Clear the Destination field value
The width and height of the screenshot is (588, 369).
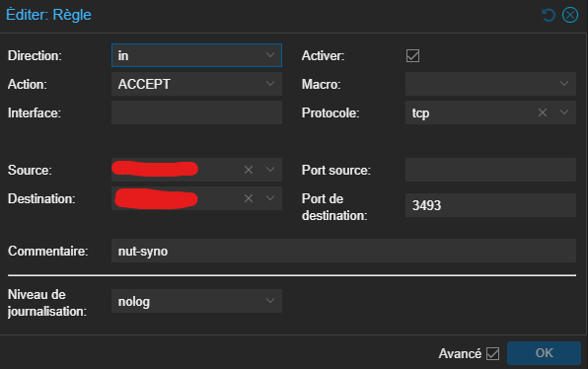(249, 198)
